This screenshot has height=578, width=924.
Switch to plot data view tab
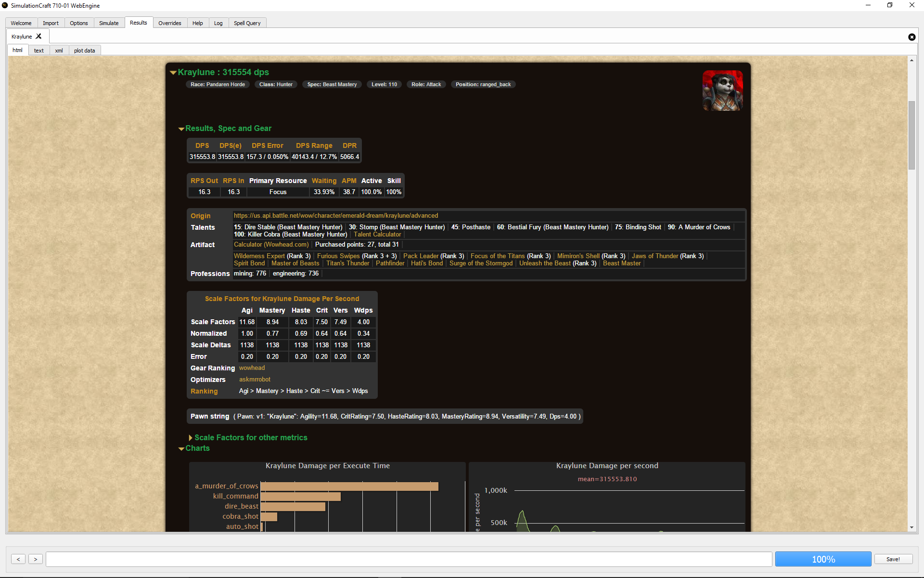[x=84, y=51]
